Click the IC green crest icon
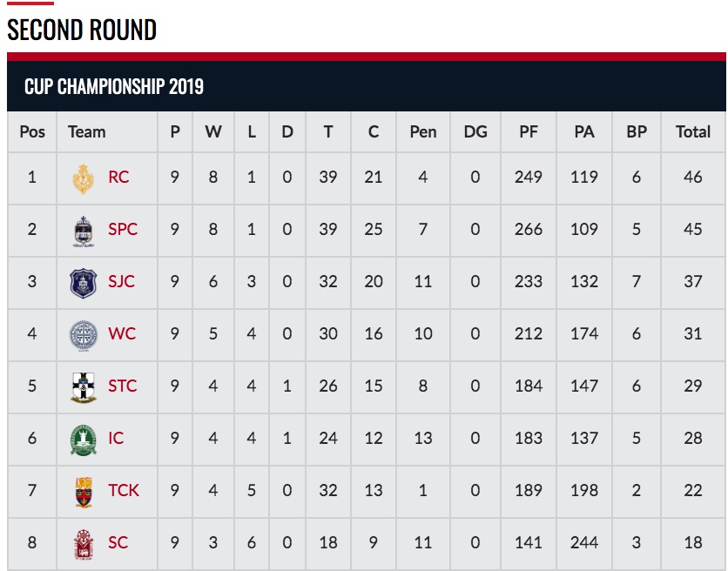728x571 pixels. [83, 439]
